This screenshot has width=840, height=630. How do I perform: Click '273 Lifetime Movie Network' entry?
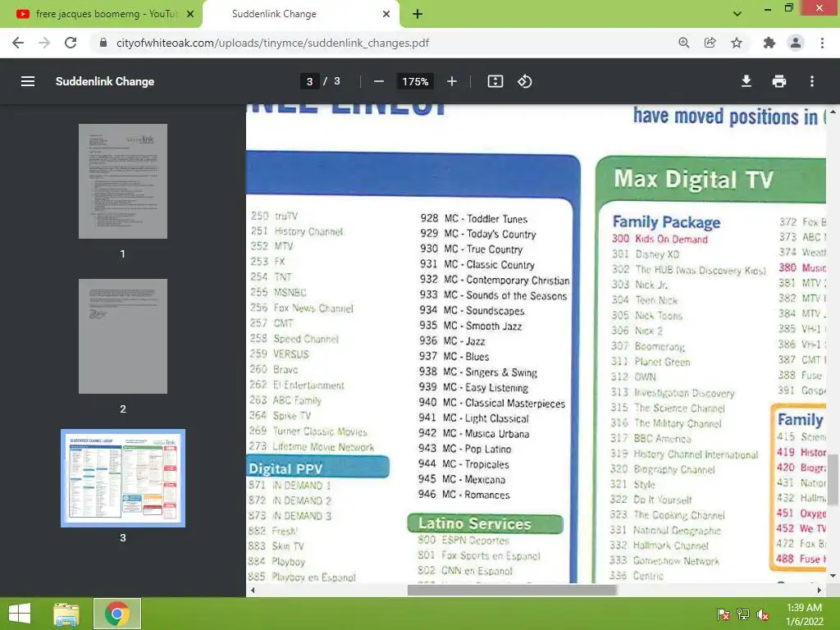[x=311, y=446]
